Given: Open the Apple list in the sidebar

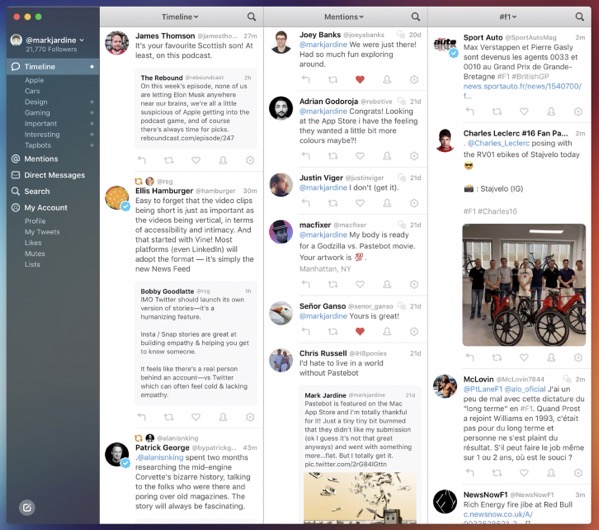Looking at the screenshot, I should pyautogui.click(x=34, y=80).
